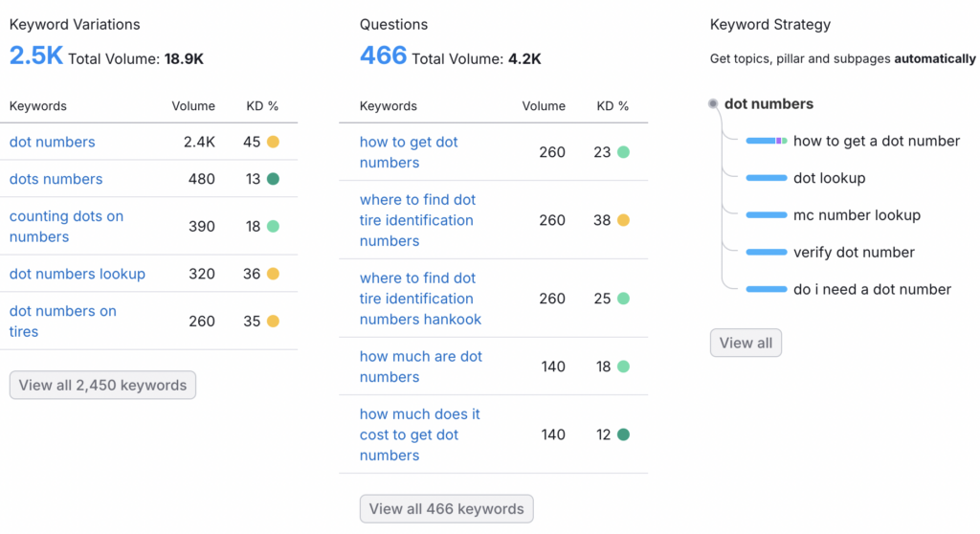This screenshot has height=534, width=980.
Task: Click orange KD dot for where to find dot tire identification numbers
Action: pos(623,220)
